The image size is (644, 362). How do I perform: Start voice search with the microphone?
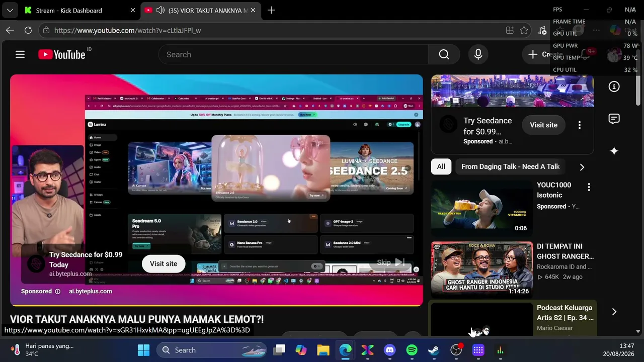pyautogui.click(x=478, y=54)
